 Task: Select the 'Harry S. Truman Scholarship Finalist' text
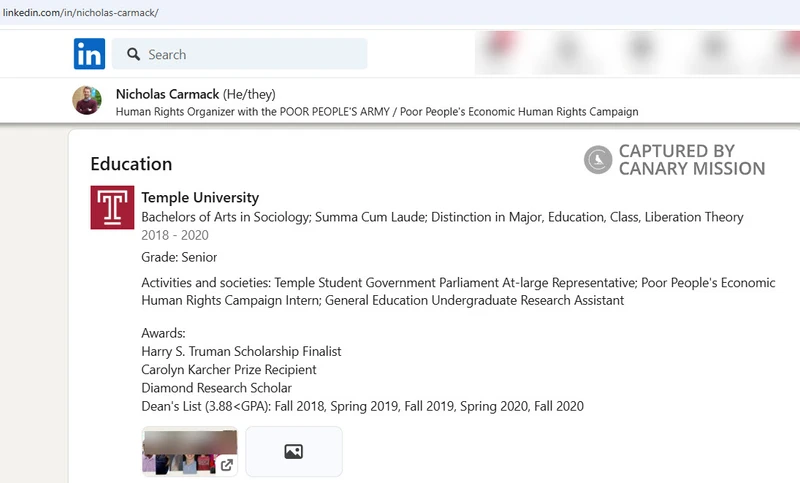pyautogui.click(x=241, y=351)
